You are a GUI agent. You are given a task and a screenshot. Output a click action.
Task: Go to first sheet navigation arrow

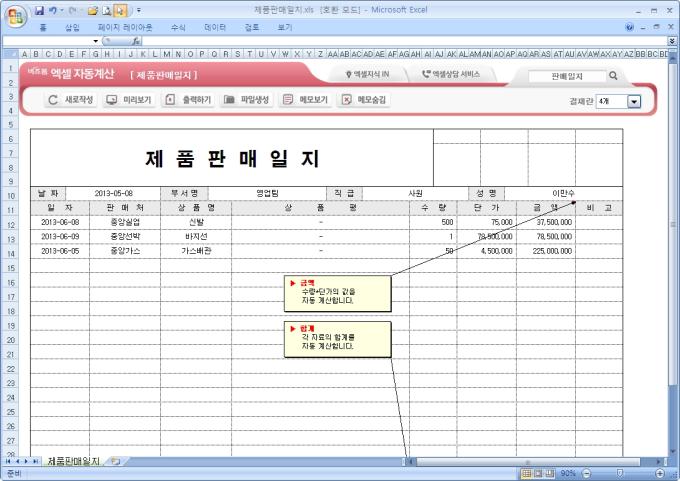[8, 461]
